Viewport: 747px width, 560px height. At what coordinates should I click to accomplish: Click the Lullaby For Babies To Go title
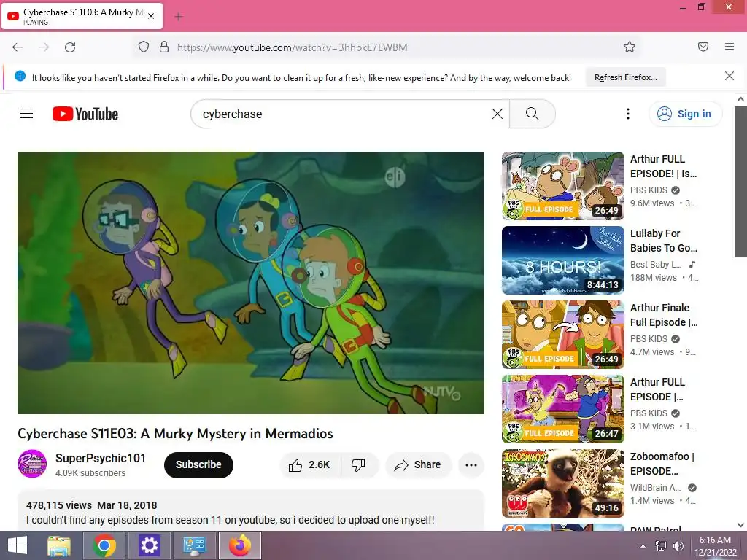[x=664, y=241]
